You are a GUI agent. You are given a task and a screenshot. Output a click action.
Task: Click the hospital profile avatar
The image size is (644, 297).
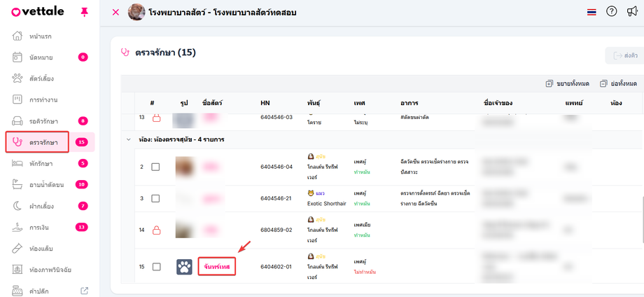coord(136,13)
